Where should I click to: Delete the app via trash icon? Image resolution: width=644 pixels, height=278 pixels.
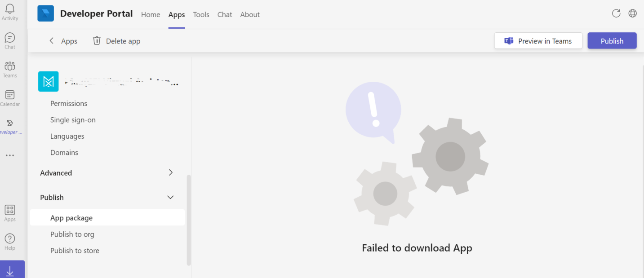tap(97, 40)
